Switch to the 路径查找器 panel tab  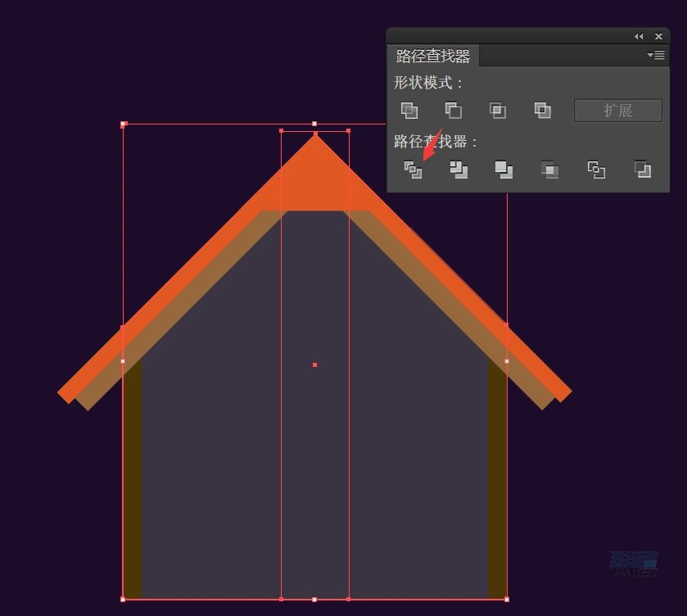pos(433,57)
